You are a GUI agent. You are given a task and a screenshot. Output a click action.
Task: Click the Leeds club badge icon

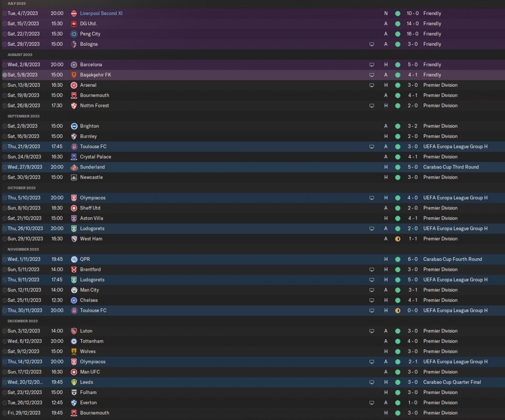pyautogui.click(x=74, y=382)
